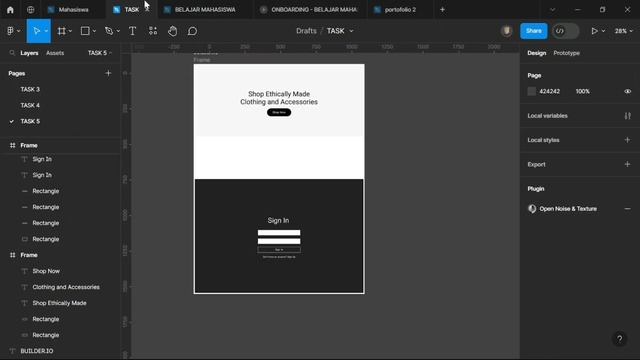Select the Pen tool
This screenshot has height=360, width=640.
click(x=109, y=31)
